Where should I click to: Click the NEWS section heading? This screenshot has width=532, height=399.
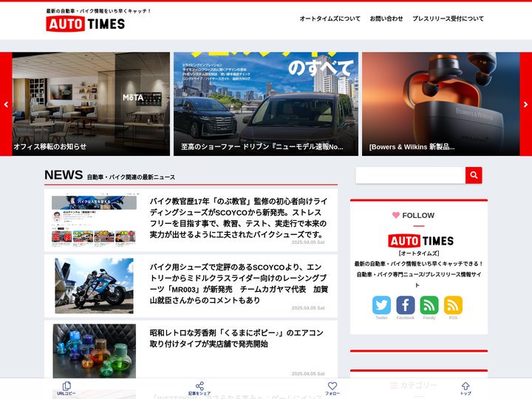[x=64, y=175]
